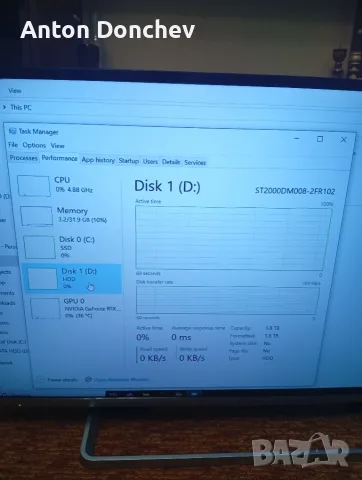Image resolution: width=362 pixels, height=480 pixels.
Task: Click the Write speed 0 KB/s value
Action: pyautogui.click(x=192, y=358)
